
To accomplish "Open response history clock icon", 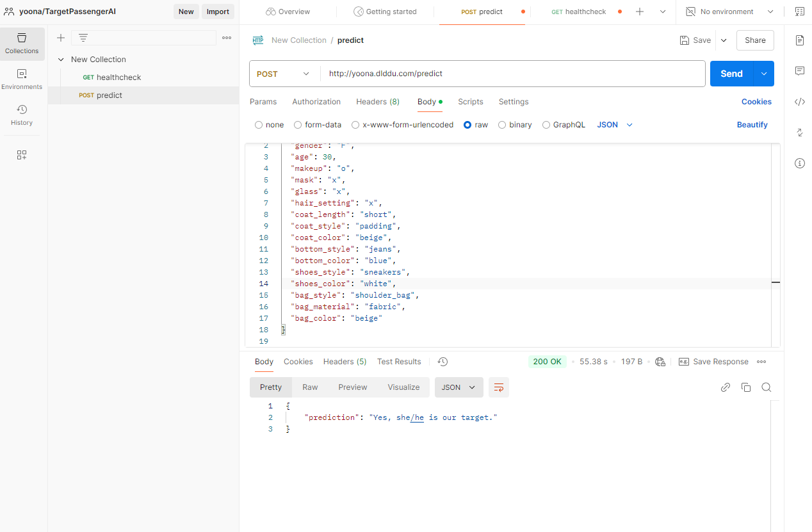I will click(443, 362).
